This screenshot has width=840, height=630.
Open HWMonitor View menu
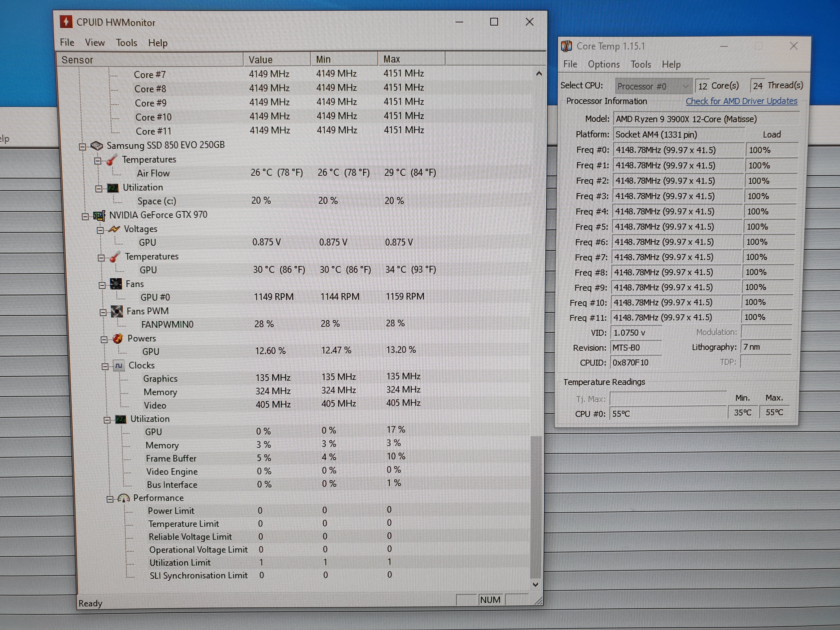tap(94, 42)
